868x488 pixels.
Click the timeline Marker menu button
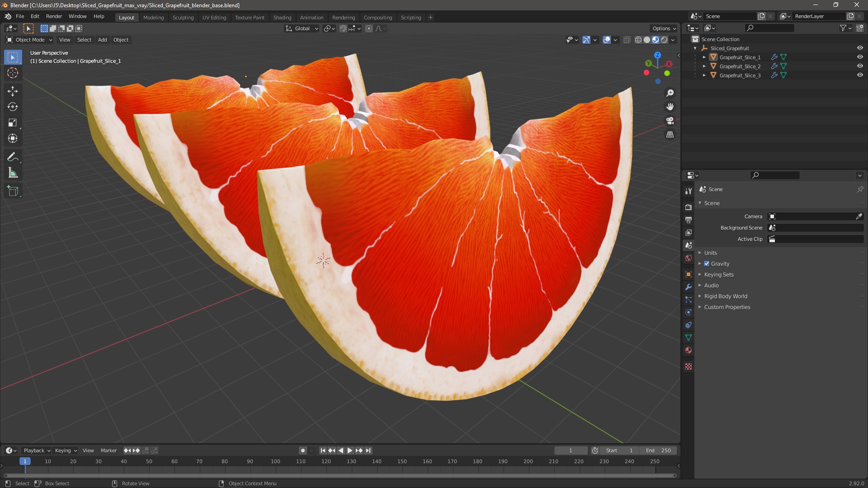108,450
